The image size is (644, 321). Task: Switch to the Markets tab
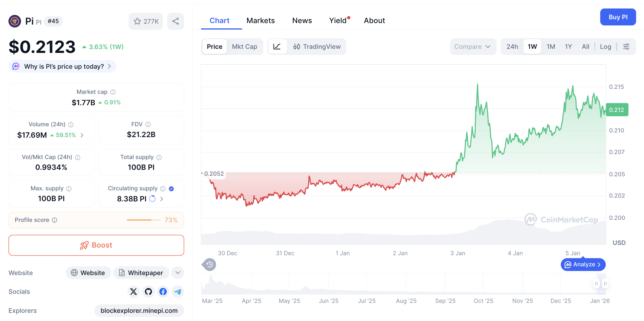pos(260,20)
